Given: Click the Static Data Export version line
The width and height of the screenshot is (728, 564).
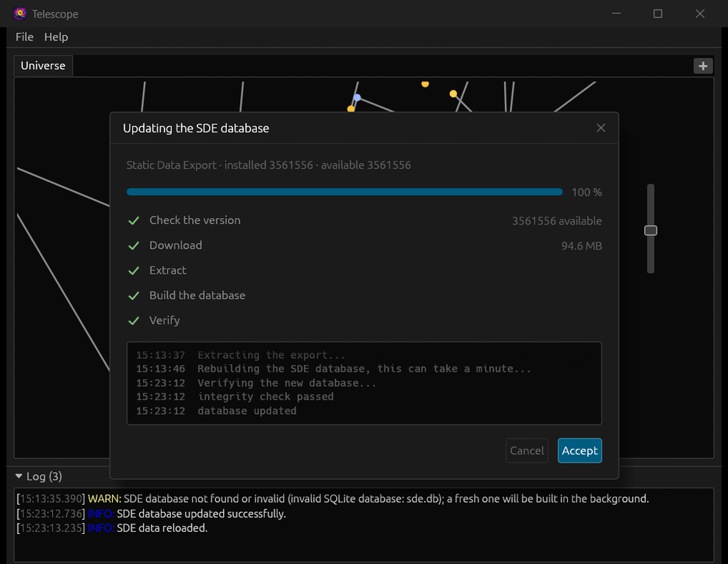Looking at the screenshot, I should coord(269,165).
